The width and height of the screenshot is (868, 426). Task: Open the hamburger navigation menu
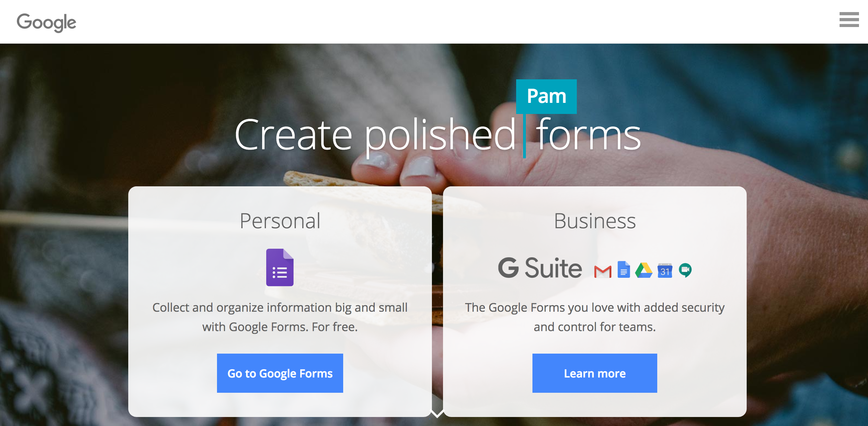849,20
